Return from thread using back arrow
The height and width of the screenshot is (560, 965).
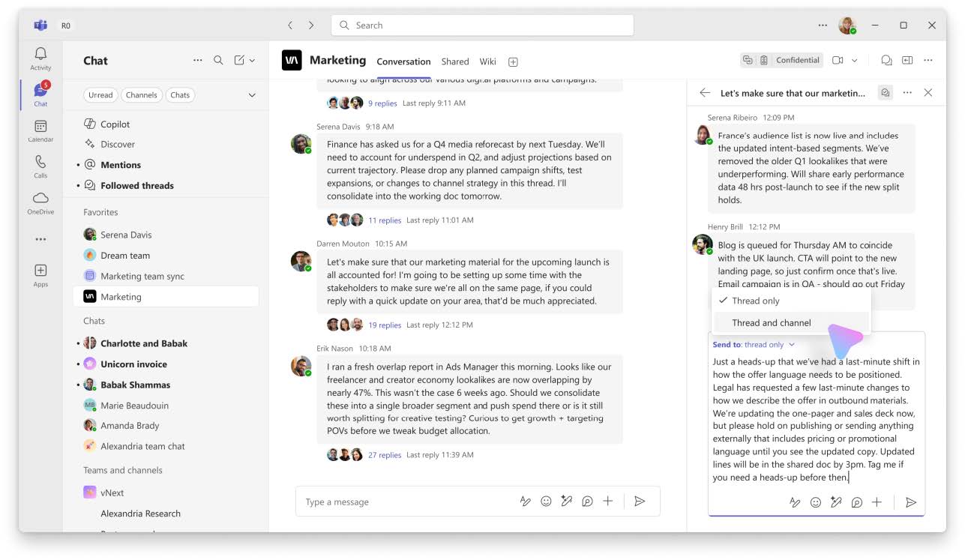click(705, 93)
